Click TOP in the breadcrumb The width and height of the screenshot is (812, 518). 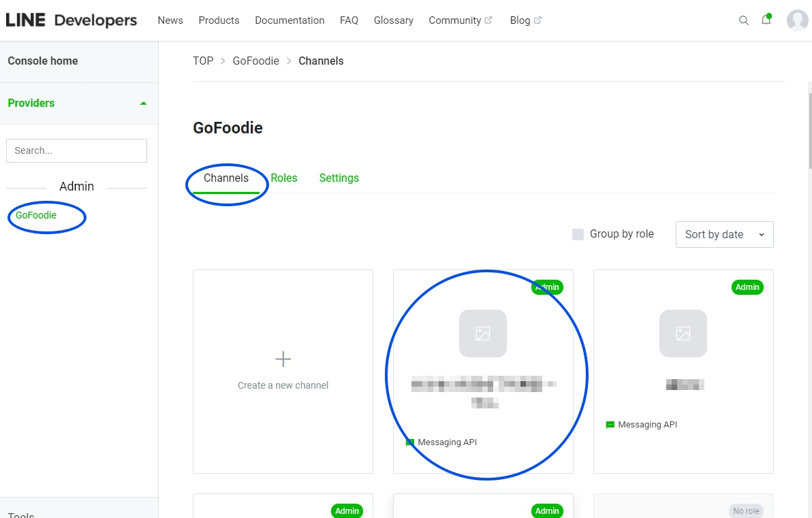click(x=203, y=61)
